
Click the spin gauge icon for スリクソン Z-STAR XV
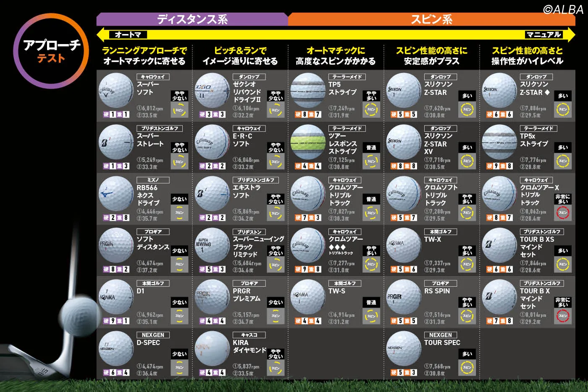467,161
